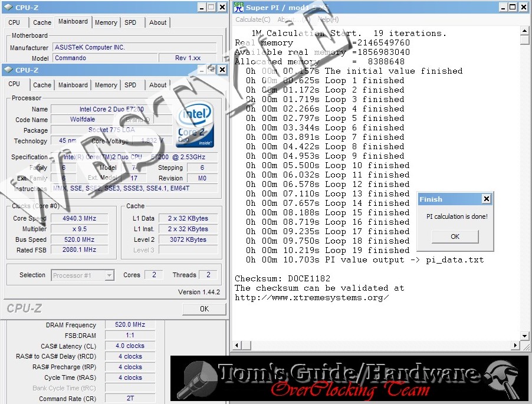Close the back CPU-Z Mainboard window

[222, 7]
